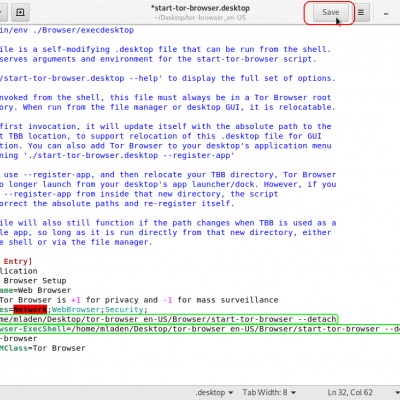This screenshot has height=400, width=400.
Task: Create a new document tab icon
Action: 20,12
